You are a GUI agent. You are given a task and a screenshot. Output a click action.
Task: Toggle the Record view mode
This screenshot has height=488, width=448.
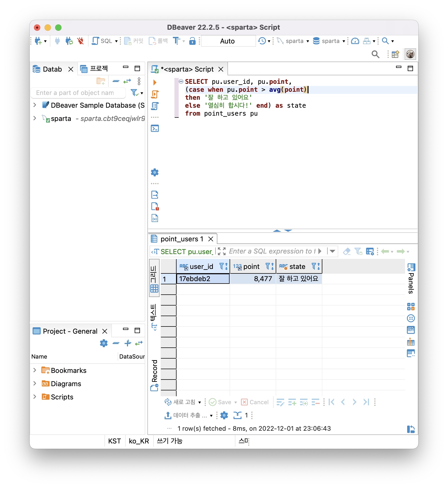(x=154, y=375)
